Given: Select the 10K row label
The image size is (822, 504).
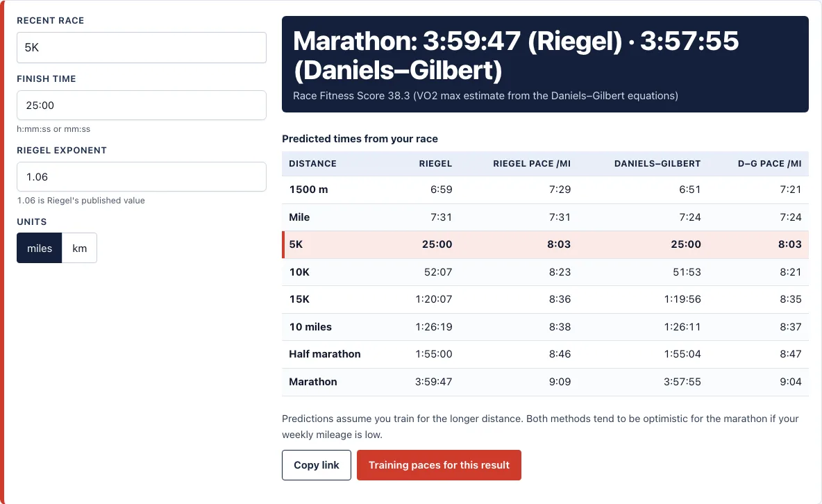Looking at the screenshot, I should click(299, 272).
